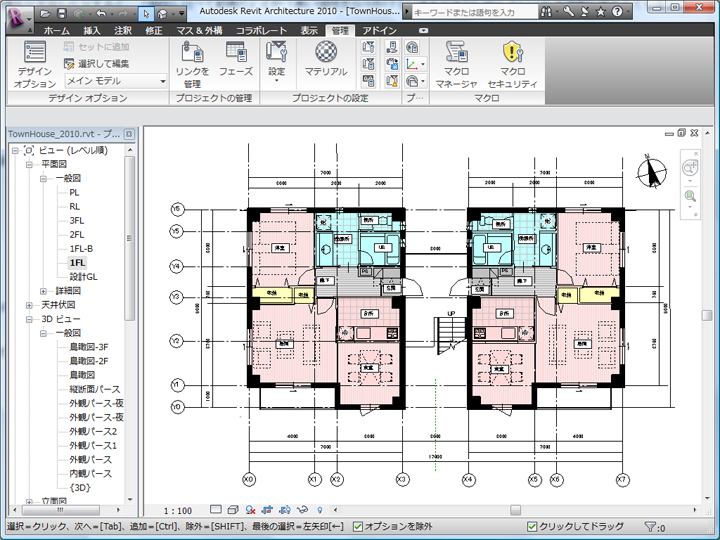The height and width of the screenshot is (540, 720).
Task: Select the 3FL floor plan view
Action: [x=77, y=220]
